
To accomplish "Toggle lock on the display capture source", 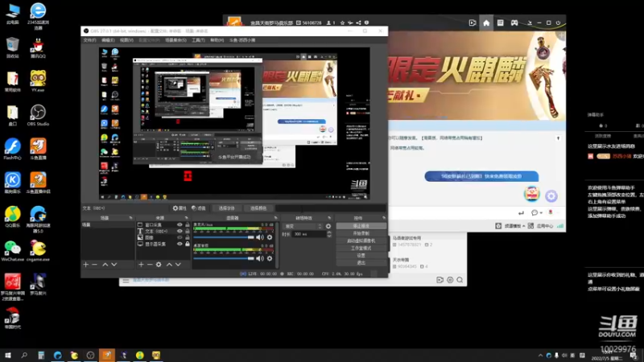I will (x=188, y=244).
